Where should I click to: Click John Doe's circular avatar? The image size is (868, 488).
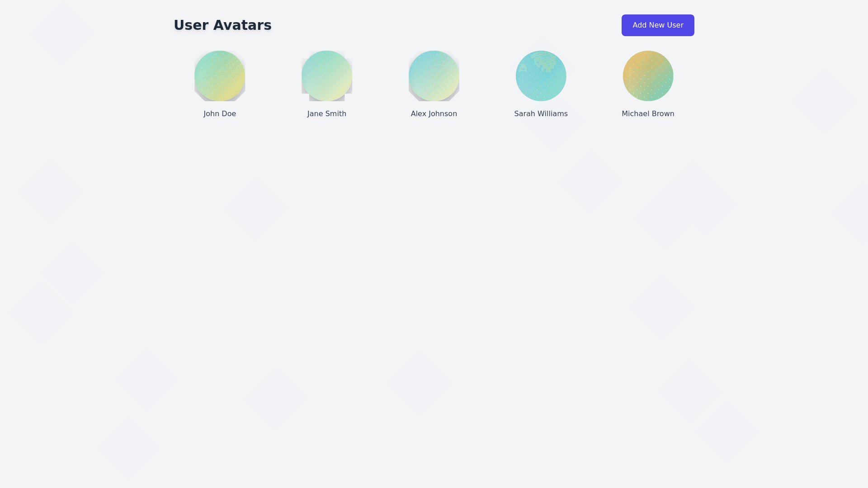click(x=220, y=76)
